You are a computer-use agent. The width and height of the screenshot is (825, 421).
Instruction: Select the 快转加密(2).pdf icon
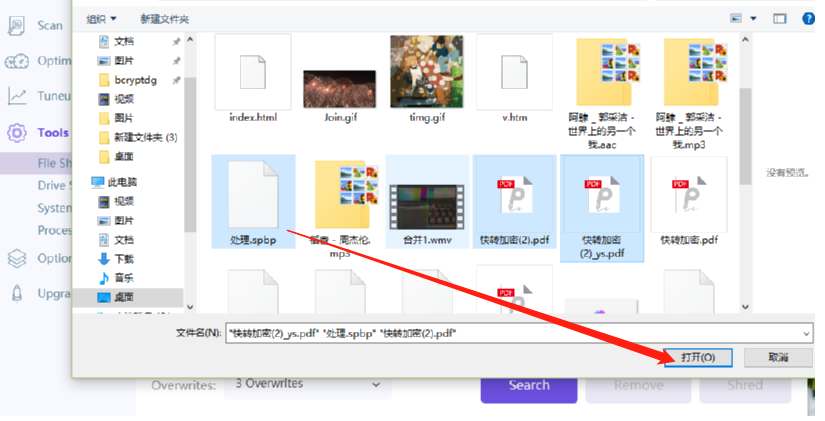pyautogui.click(x=514, y=195)
